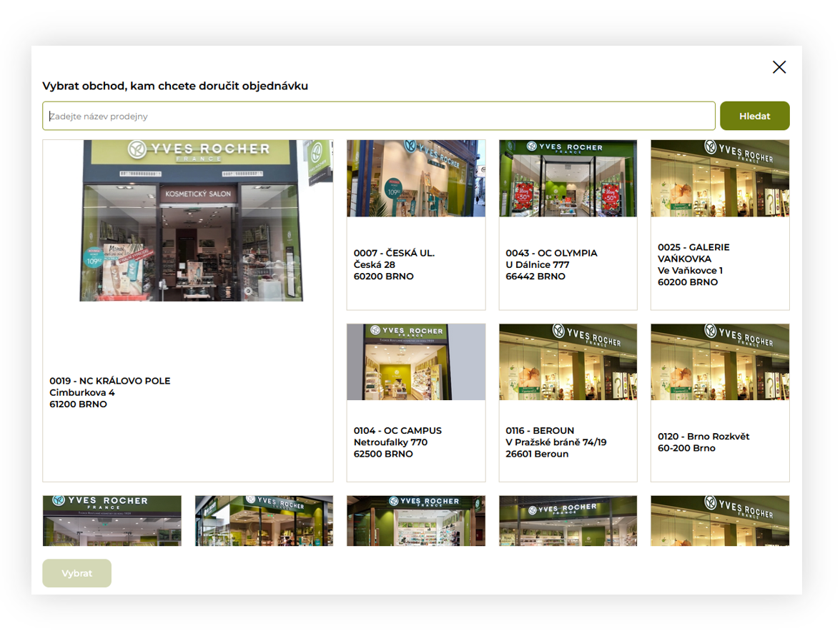840x636 pixels.
Task: Click the disabled Vybrat button
Action: (x=77, y=573)
